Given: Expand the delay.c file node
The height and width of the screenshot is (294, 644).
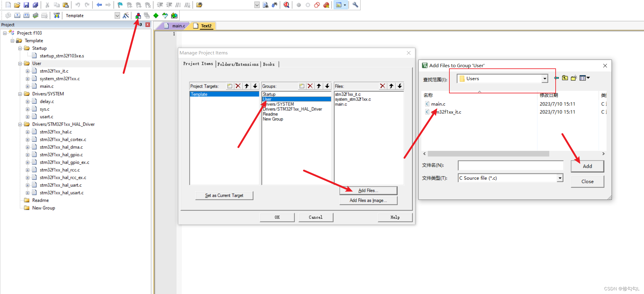Looking at the screenshot, I should click(28, 102).
